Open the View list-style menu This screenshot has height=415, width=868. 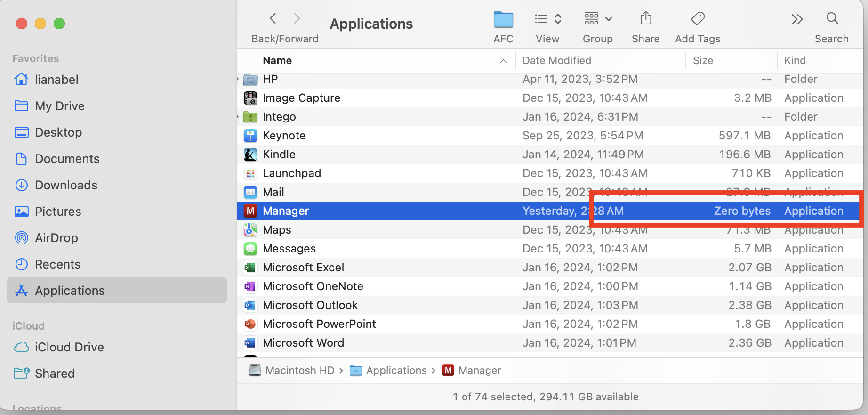pyautogui.click(x=548, y=19)
